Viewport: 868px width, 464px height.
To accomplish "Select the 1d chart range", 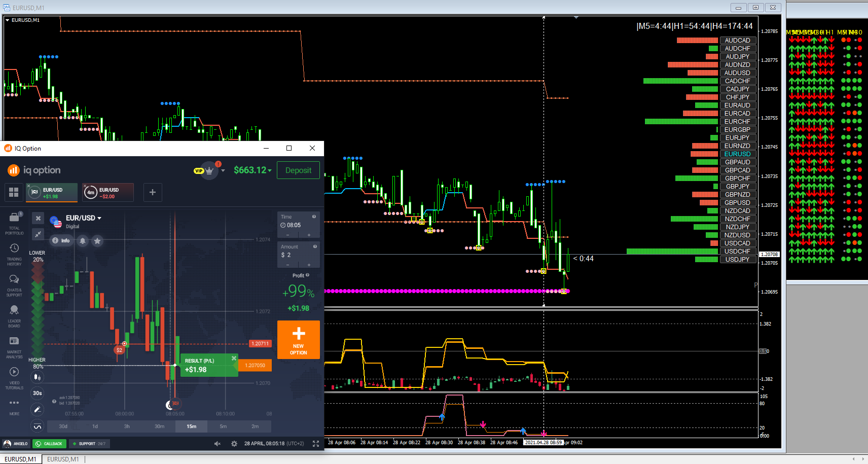I will pos(95,426).
